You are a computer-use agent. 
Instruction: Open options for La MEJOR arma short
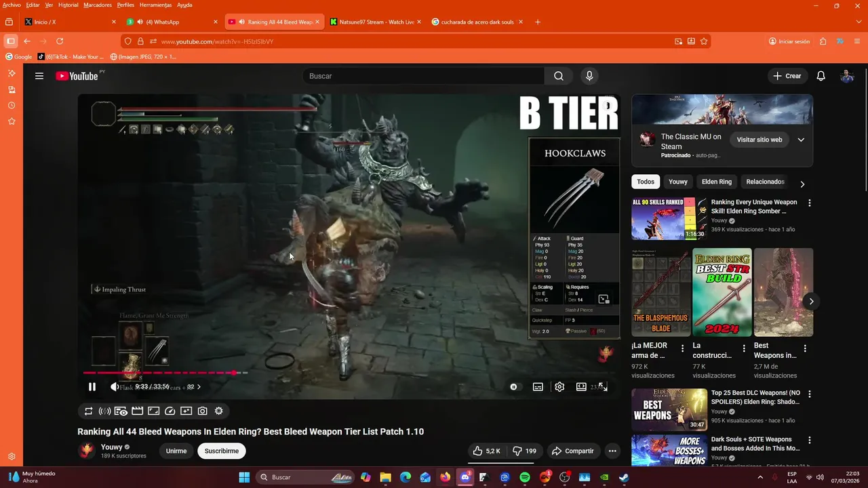684,348
